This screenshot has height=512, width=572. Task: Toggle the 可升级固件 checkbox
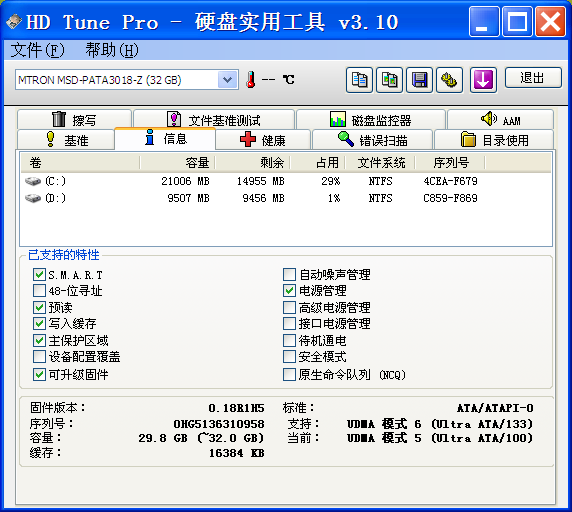tap(39, 375)
